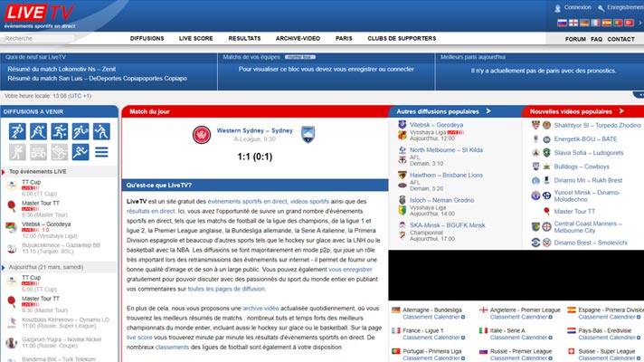
Task: Click the Germany flag next to Bundesliga
Action: pos(396,310)
